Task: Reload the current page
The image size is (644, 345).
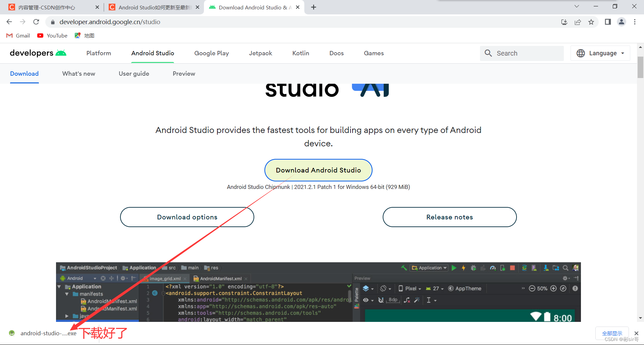Action: point(36,22)
